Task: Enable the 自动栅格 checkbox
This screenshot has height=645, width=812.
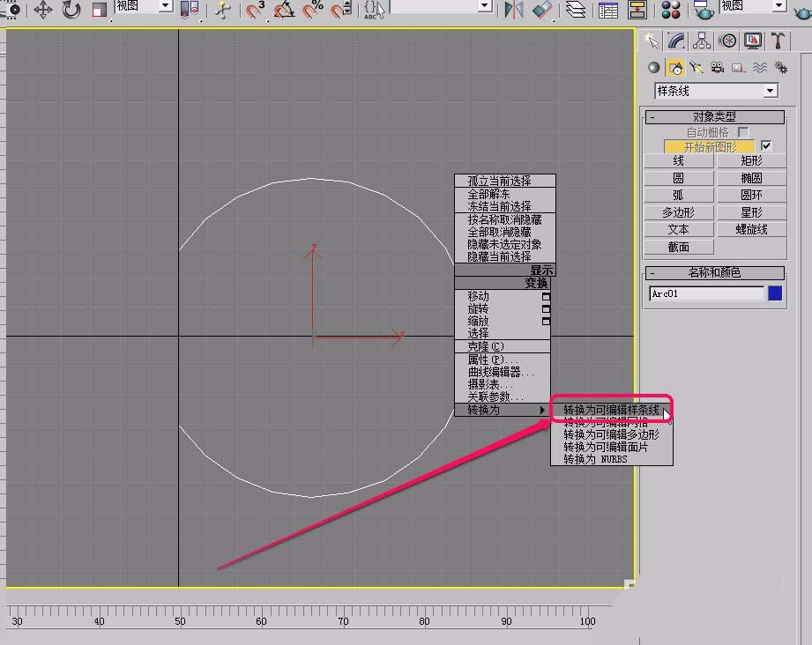Action: tap(743, 132)
